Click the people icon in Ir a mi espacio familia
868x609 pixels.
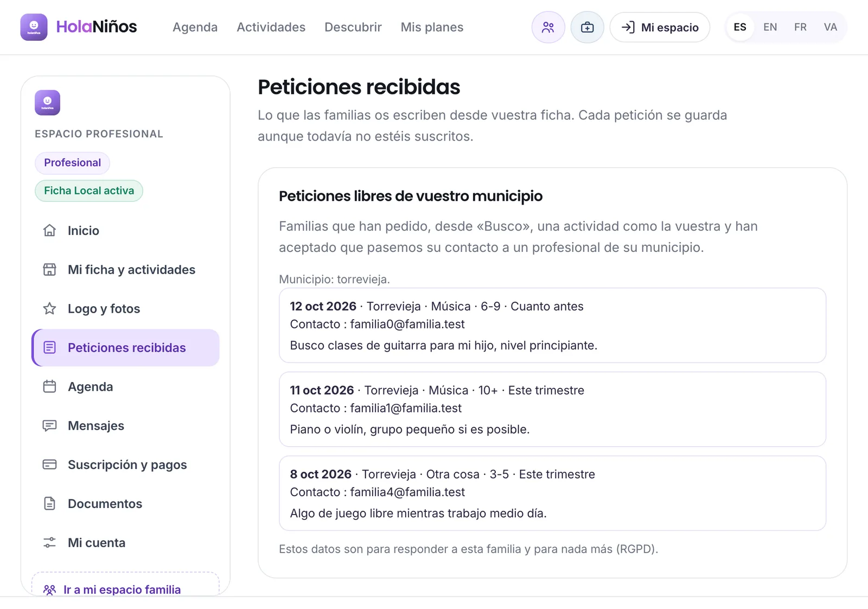[x=49, y=590]
